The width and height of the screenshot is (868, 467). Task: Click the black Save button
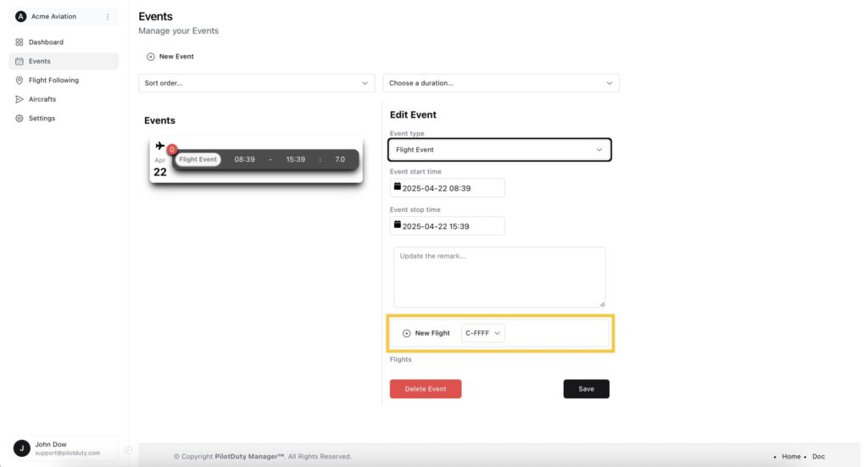click(x=586, y=389)
